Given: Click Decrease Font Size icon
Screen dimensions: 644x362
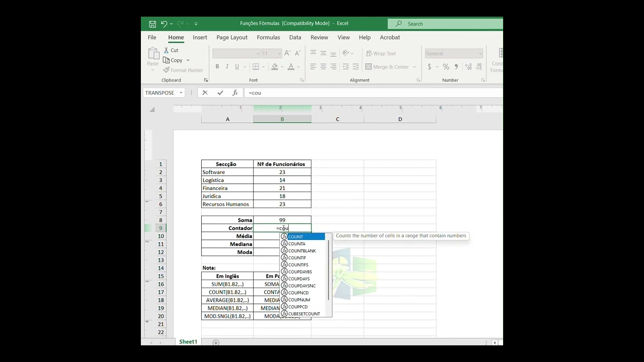Looking at the screenshot, I should [297, 53].
